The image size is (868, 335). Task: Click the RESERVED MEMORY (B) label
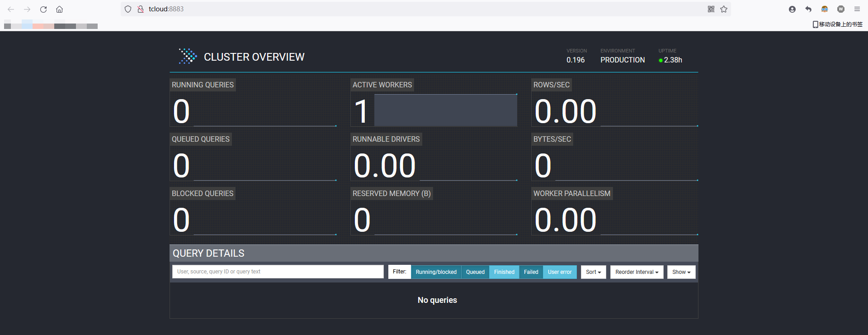coord(392,194)
